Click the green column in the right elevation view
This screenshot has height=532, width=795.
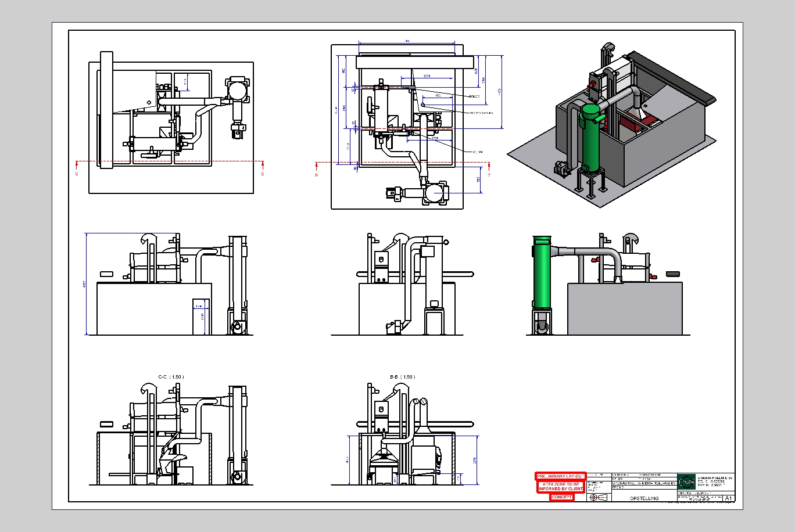542,272
